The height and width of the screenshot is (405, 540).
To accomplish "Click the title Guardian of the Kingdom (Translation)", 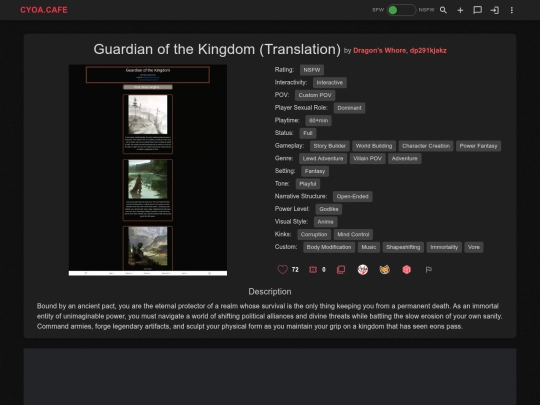I will (x=217, y=50).
